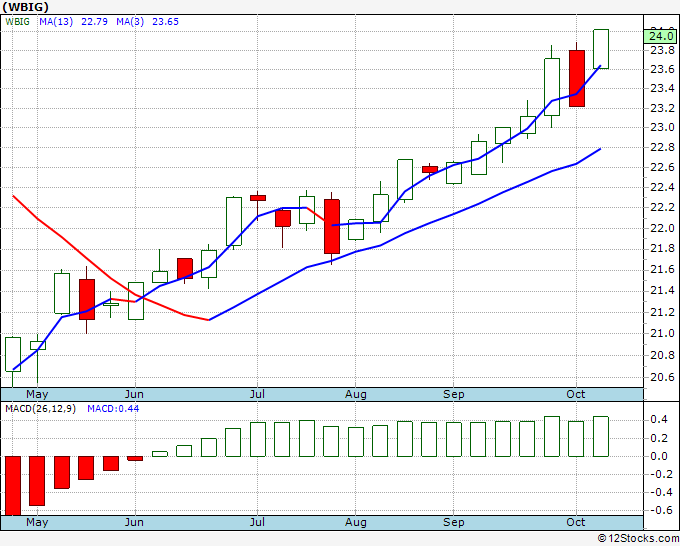
Task: Click the 22.8 price axis label
Action: [662, 147]
